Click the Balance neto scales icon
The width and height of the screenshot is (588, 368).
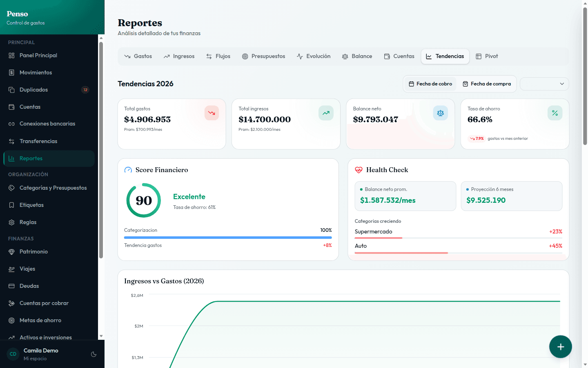pos(441,113)
